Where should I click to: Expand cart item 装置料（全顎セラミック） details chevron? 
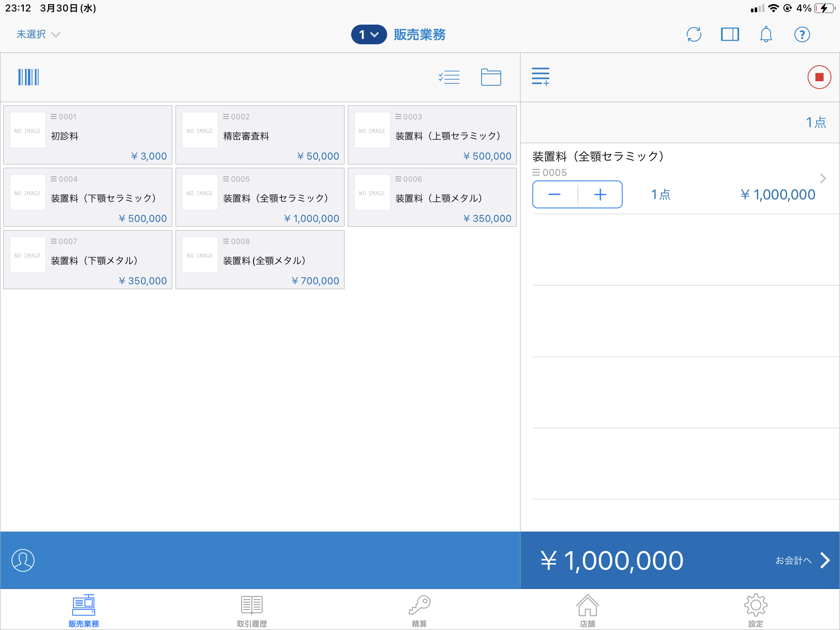[823, 178]
